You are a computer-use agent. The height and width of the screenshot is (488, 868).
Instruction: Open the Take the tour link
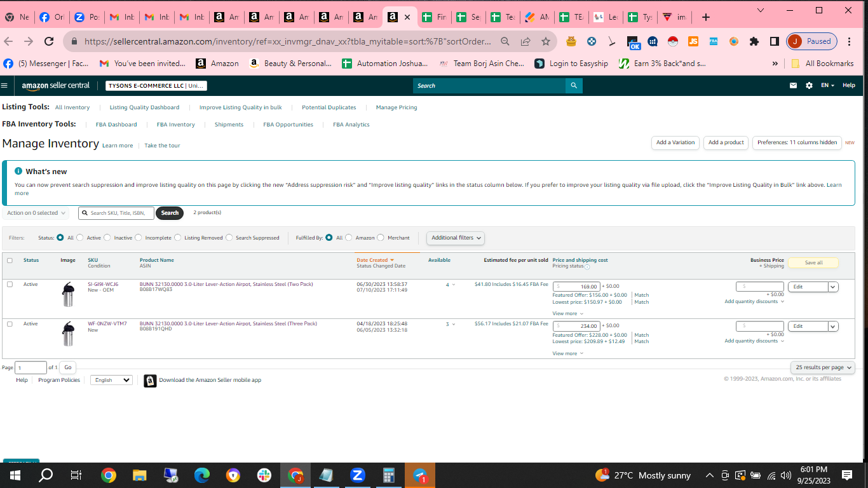(x=162, y=146)
